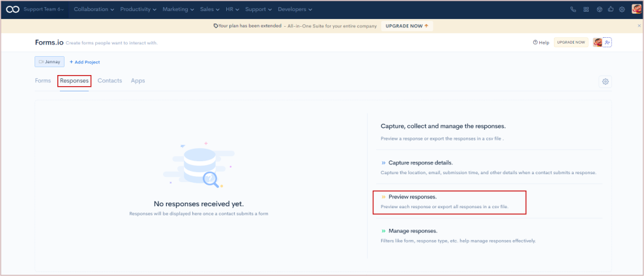The height and width of the screenshot is (276, 644).
Task: Click the Add Project link
Action: tap(85, 62)
